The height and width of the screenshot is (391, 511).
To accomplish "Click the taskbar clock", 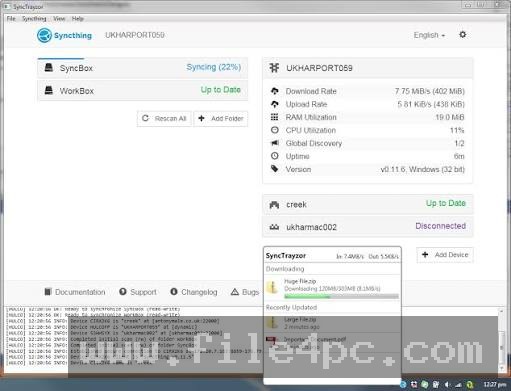I will pos(495,385).
